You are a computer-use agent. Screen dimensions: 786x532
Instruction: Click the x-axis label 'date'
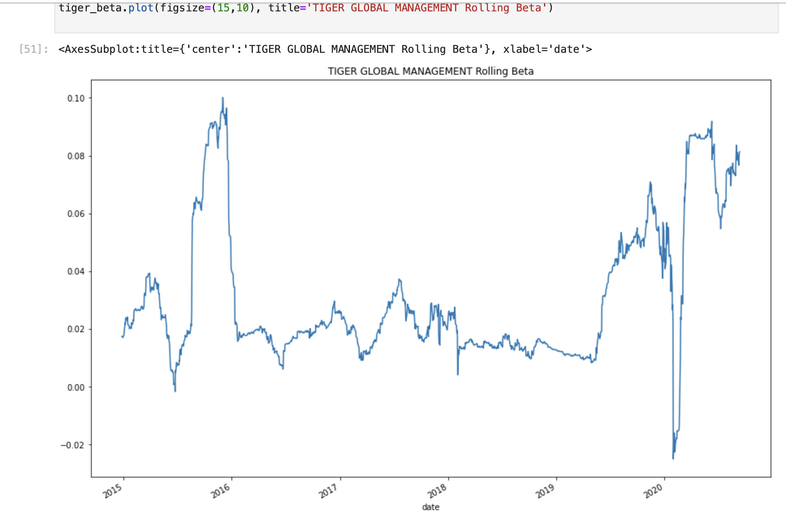point(431,507)
